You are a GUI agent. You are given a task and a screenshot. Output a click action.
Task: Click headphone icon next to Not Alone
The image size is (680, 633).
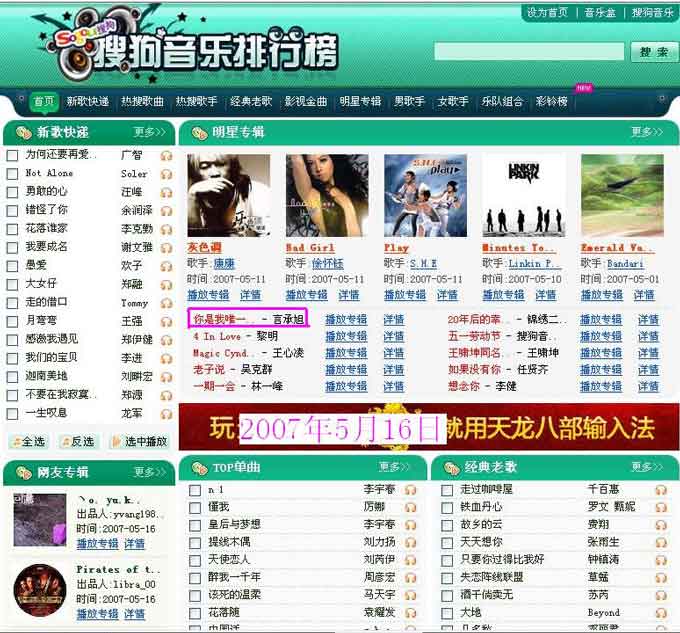click(x=167, y=174)
